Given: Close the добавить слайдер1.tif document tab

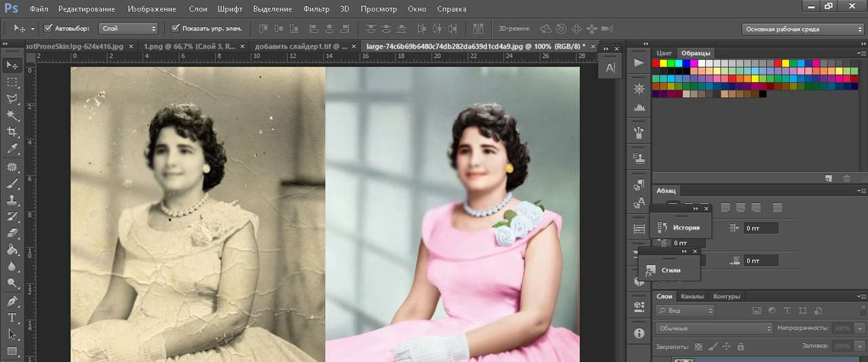Looking at the screenshot, I should [355, 46].
